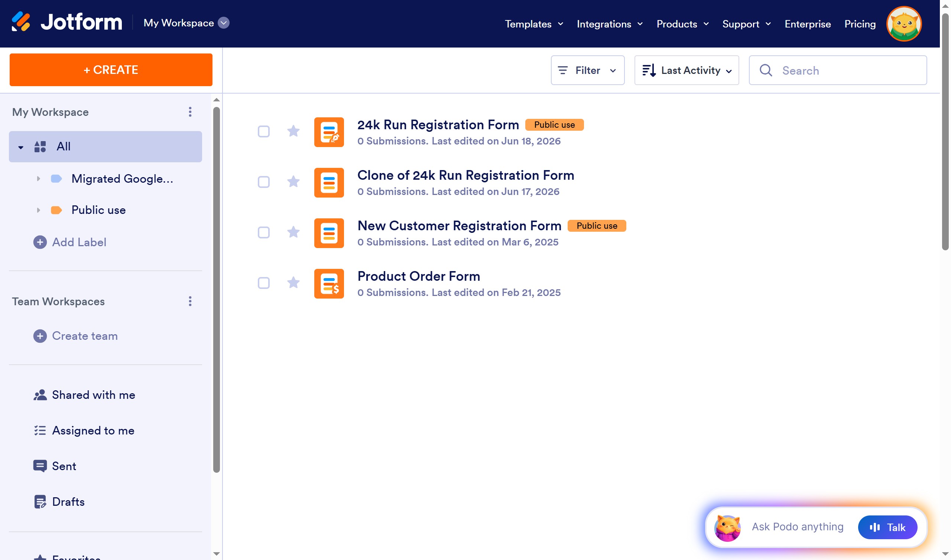
Task: Open the Integrations menu
Action: [x=610, y=24]
